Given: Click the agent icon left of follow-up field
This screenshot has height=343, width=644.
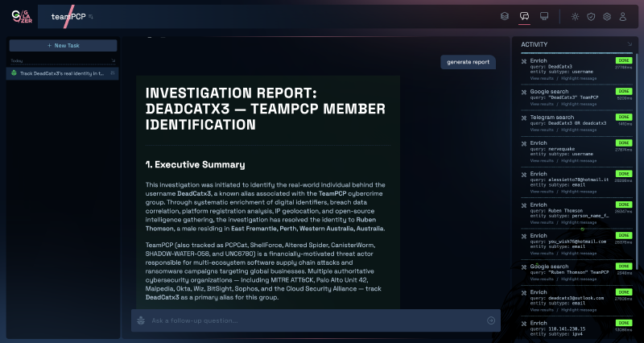Looking at the screenshot, I should click(142, 320).
